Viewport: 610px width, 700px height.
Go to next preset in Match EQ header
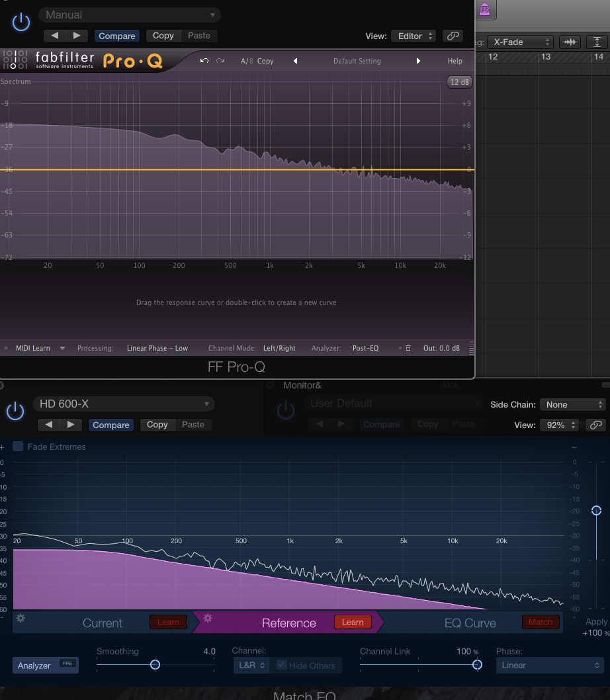click(x=71, y=425)
